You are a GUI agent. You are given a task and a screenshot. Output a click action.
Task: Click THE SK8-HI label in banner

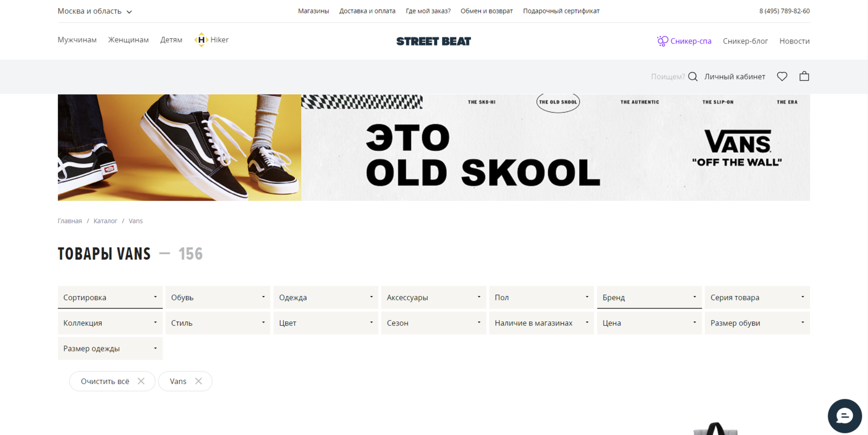482,102
